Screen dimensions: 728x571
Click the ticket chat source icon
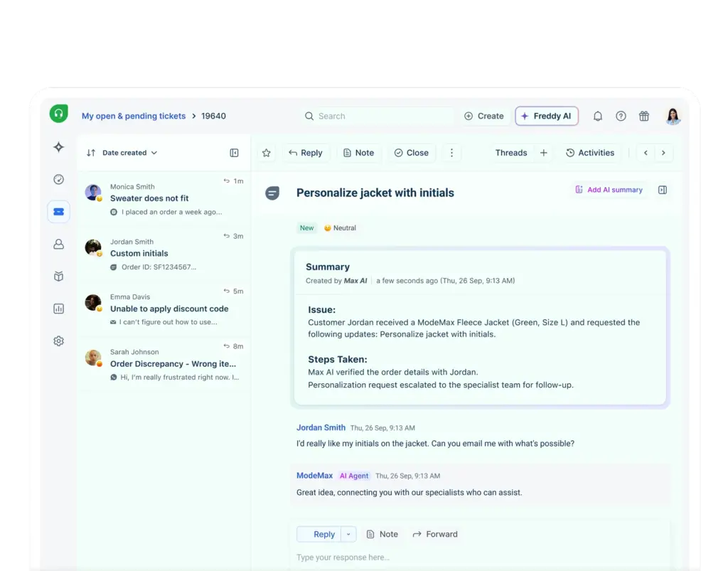(272, 193)
